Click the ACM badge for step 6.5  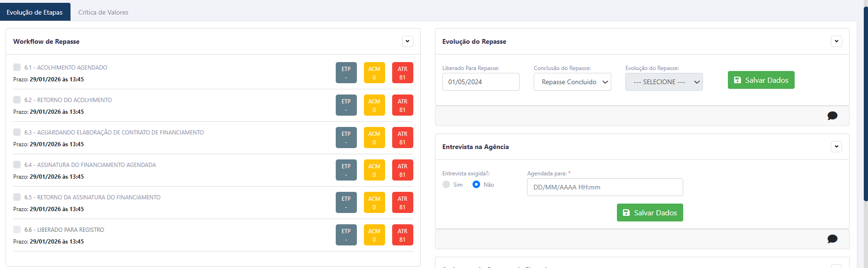tap(374, 203)
